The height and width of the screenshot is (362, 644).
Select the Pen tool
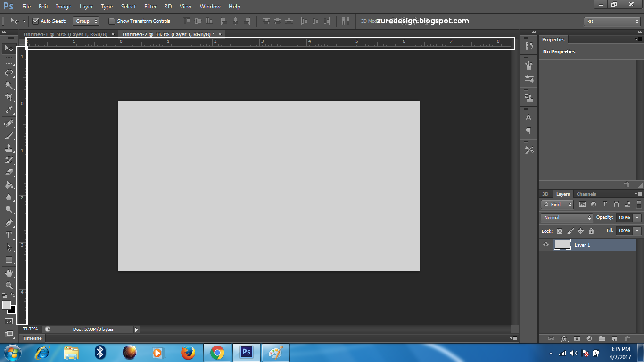tap(8, 222)
